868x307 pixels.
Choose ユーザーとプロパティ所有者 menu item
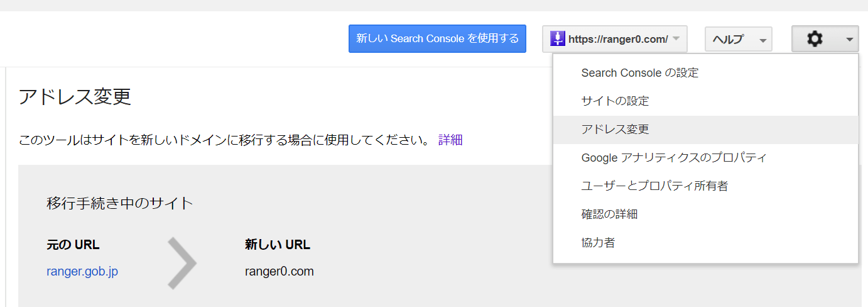coord(705,186)
